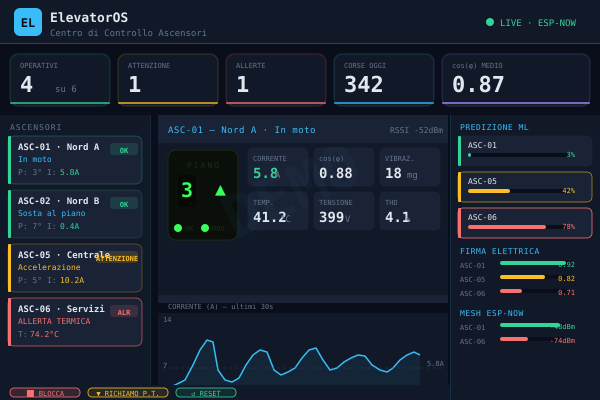
Task: Select elevator ASC-05 Centrale card
Action: (75, 268)
